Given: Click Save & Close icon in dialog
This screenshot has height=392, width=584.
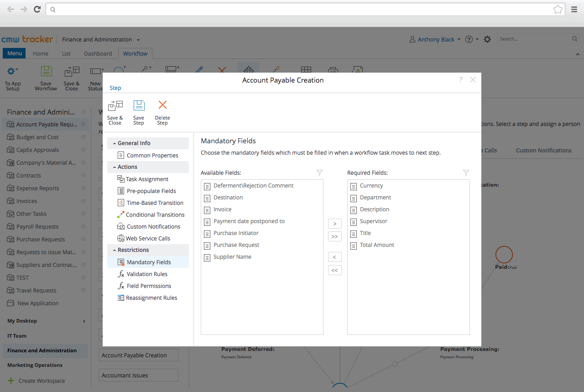Looking at the screenshot, I should coord(115,106).
